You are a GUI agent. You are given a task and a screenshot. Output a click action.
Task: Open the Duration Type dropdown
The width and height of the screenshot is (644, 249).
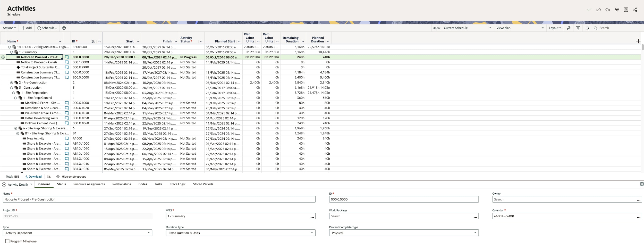point(240,233)
